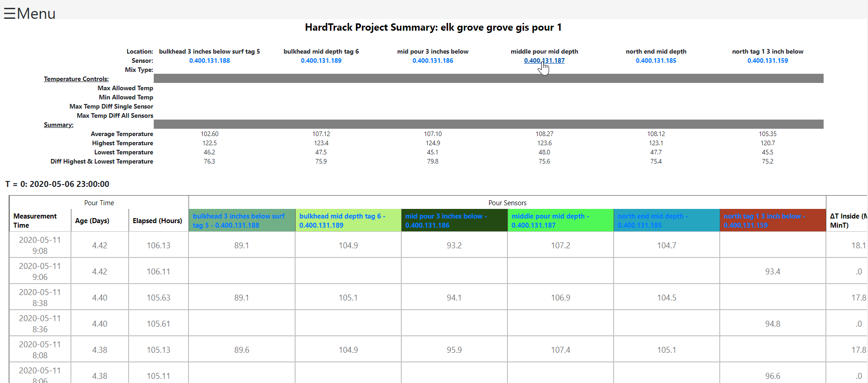Click the 'Max Allowed Temp' row label
This screenshot has height=383, width=868.
125,88
